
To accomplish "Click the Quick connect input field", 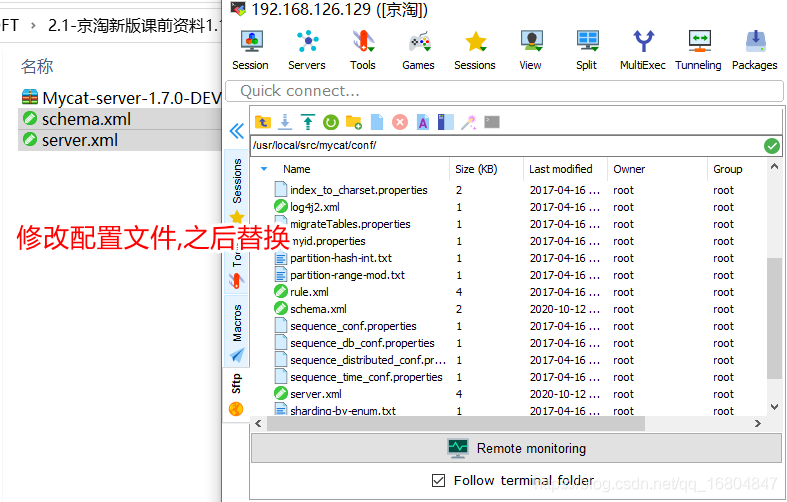I will [504, 91].
